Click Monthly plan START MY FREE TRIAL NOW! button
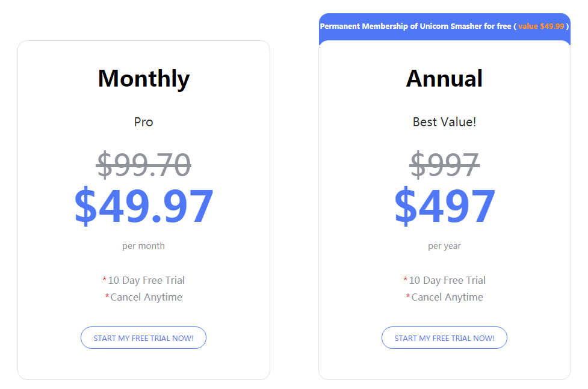 (x=143, y=338)
